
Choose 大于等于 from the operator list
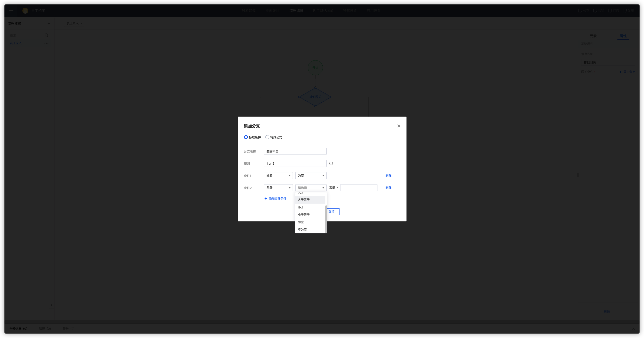point(310,200)
